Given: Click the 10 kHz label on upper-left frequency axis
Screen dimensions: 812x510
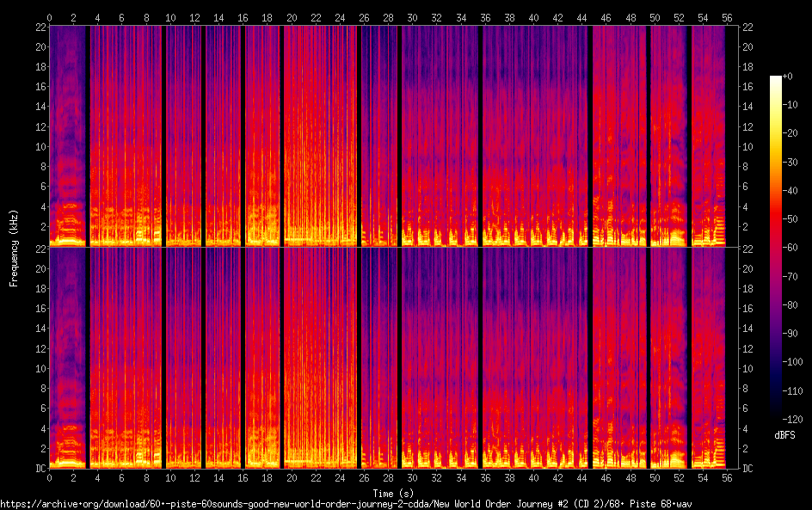Looking at the screenshot, I should [x=39, y=146].
